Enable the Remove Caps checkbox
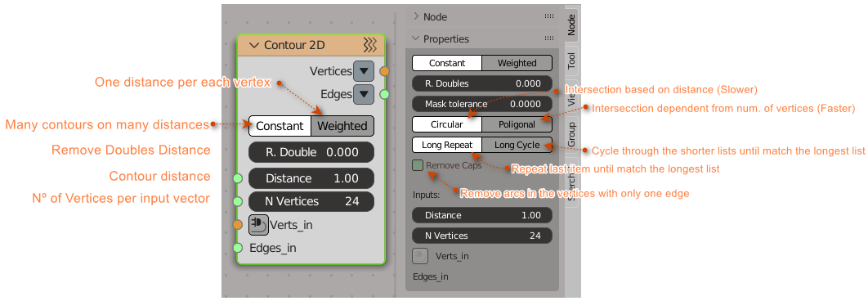This screenshot has width=868, height=301. 418,165
